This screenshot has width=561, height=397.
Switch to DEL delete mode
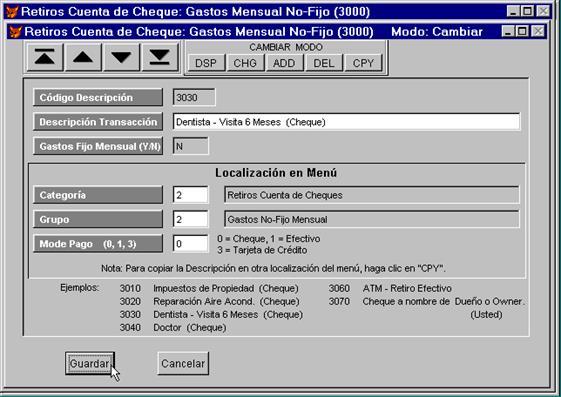324,63
